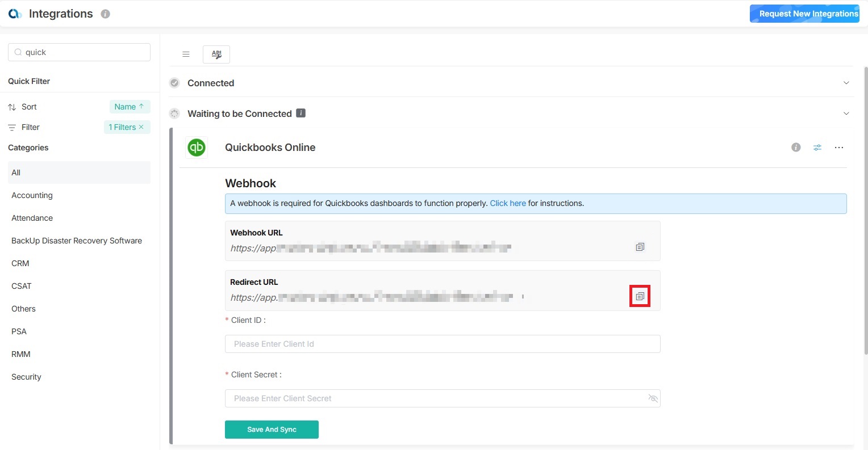This screenshot has height=450, width=868.
Task: Open the ellipsis menu for Quickbooks Online
Action: coord(839,148)
